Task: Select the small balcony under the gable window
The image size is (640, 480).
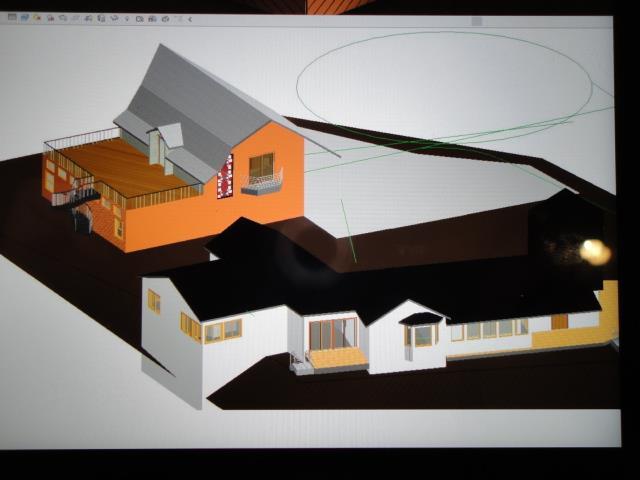Action: click(262, 183)
